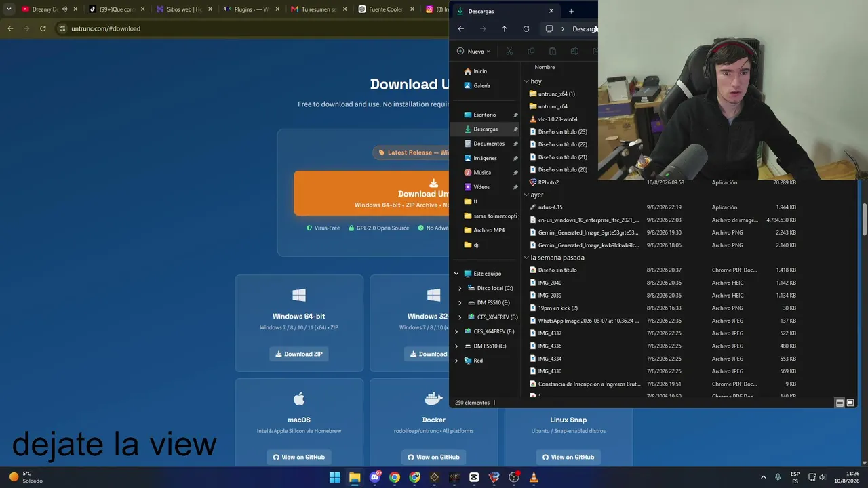
Task: Expand Disco local (C:) in navigation tree
Action: [460, 288]
